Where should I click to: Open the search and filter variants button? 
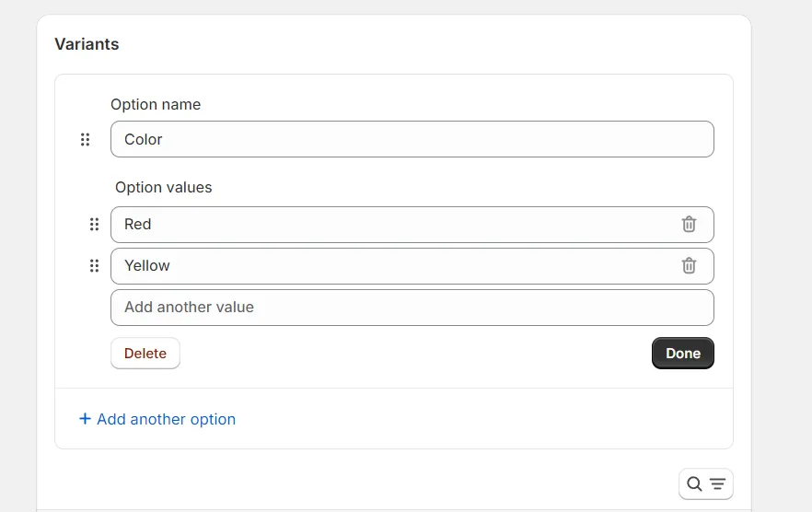[x=706, y=484]
